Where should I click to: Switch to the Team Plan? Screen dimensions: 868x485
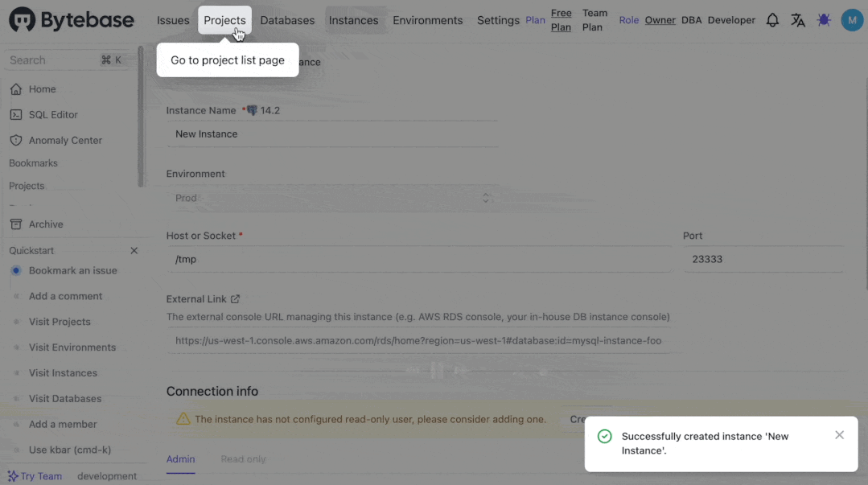[x=594, y=20]
